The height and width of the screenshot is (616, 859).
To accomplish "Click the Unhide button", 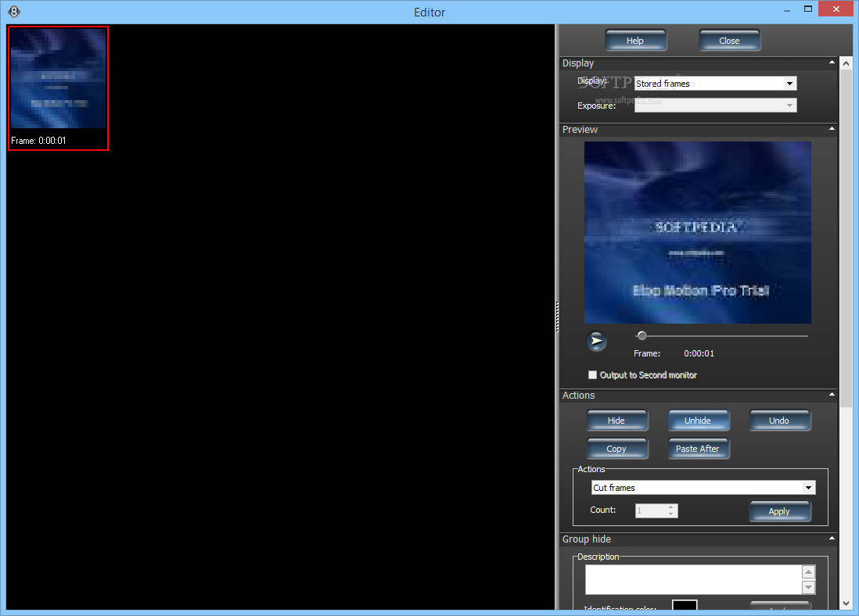I will (x=698, y=421).
